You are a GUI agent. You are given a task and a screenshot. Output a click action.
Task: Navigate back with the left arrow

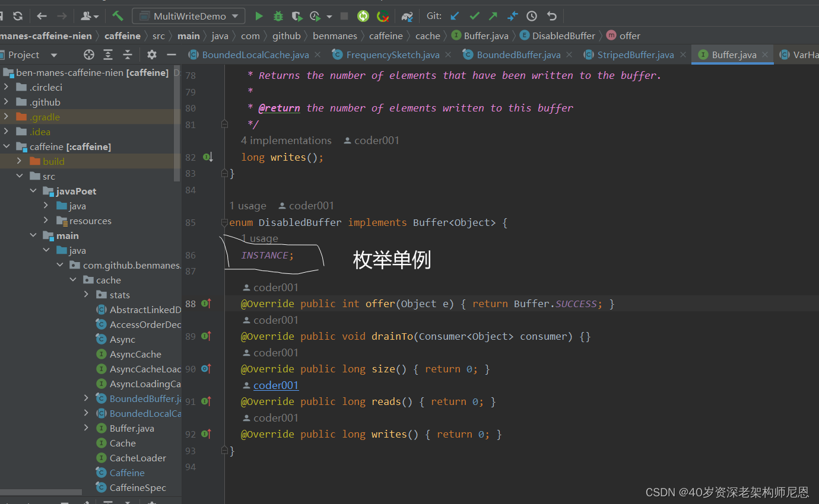[x=42, y=16]
